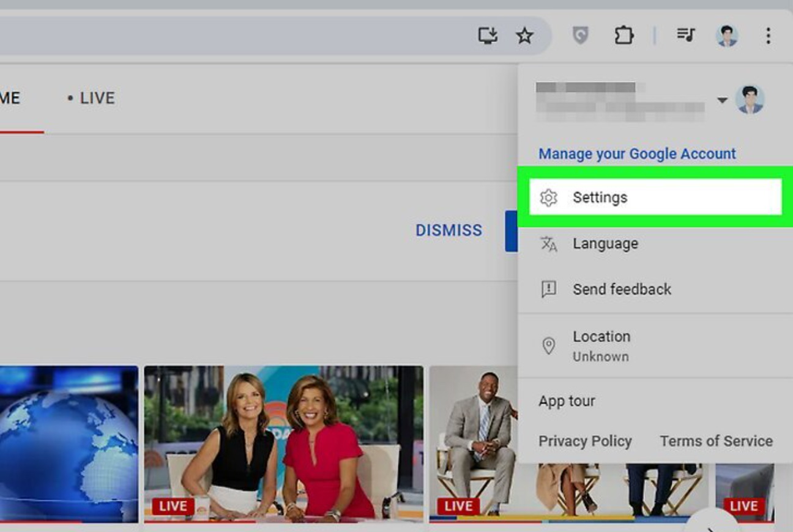Open the Terms of Service link
Viewport: 793px width, 532px height.
tap(716, 441)
